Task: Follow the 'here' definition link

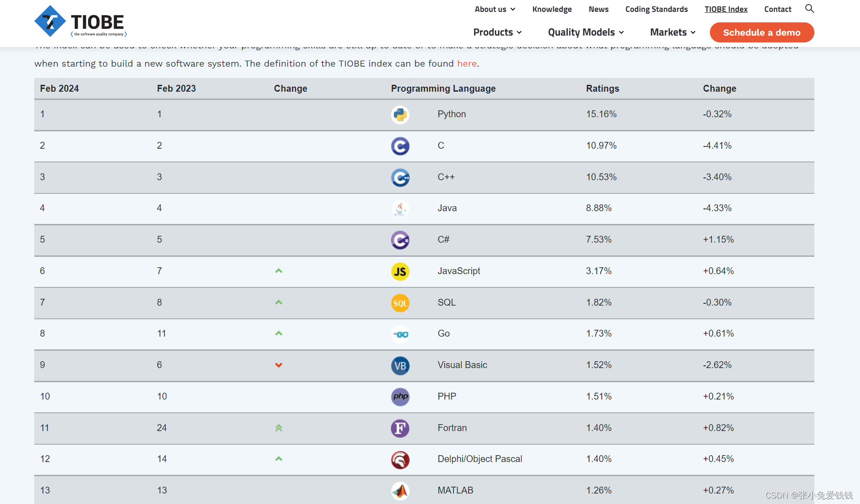Action: 467,63
